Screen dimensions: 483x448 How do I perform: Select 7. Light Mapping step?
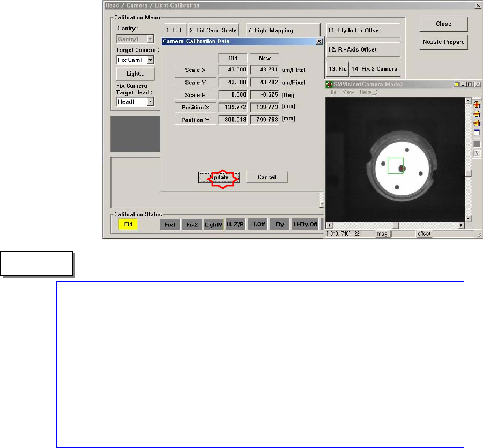283,30
